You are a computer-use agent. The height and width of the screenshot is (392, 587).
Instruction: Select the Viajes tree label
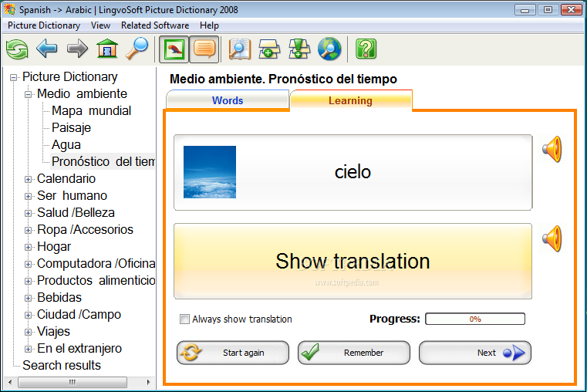53,331
